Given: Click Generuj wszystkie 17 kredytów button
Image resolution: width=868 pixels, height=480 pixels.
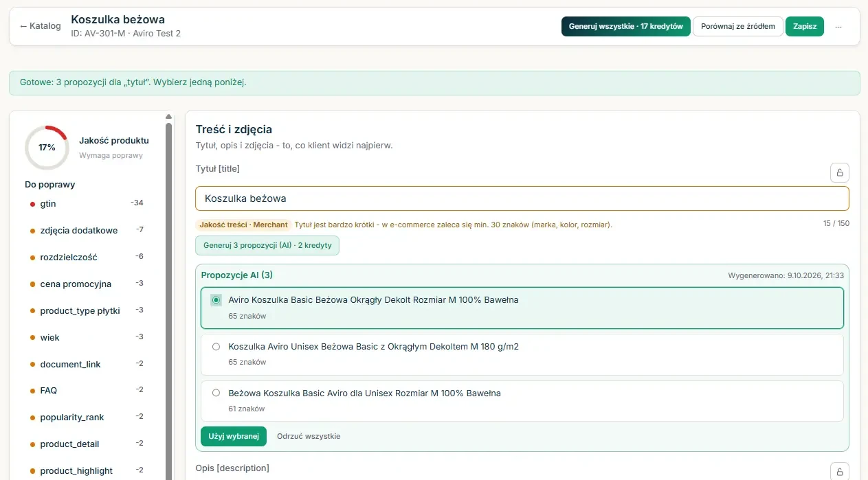Looking at the screenshot, I should (626, 27).
